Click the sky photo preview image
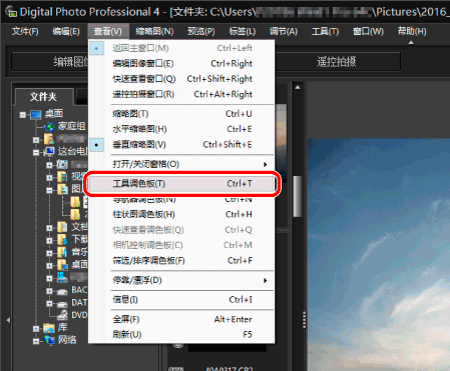Image resolution: width=450 pixels, height=371 pixels. click(378, 255)
